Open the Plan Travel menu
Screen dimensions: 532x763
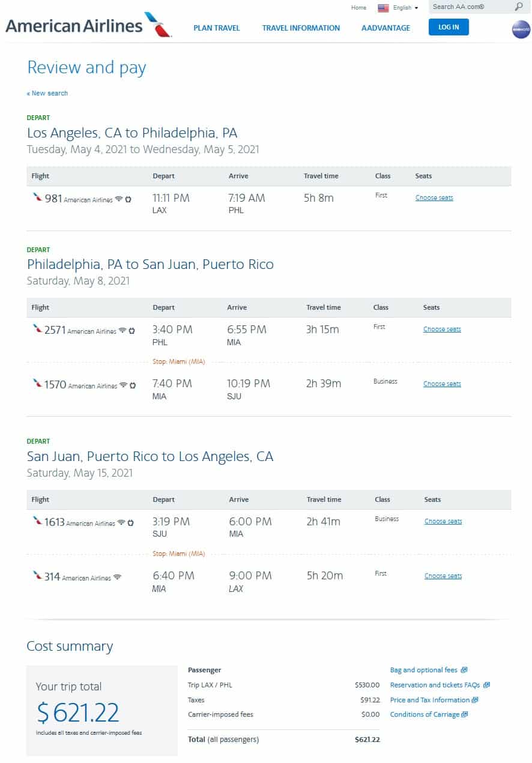(217, 28)
